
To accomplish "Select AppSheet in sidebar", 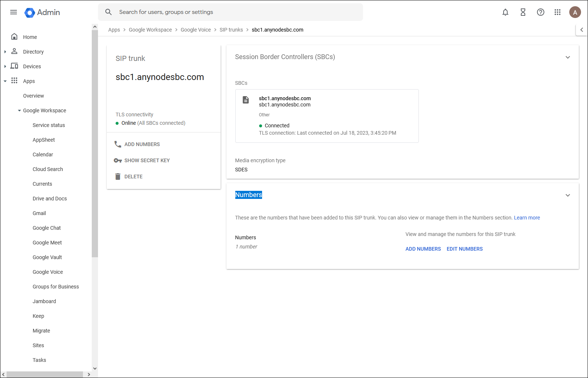I will point(44,140).
